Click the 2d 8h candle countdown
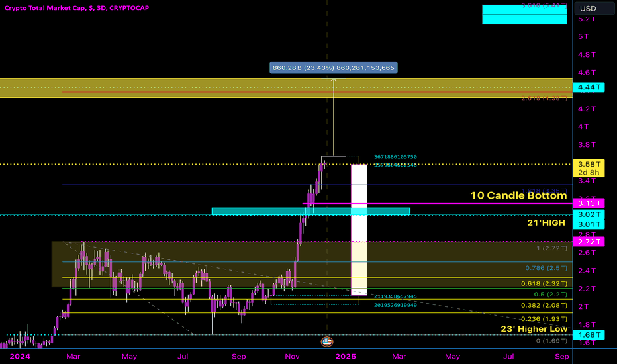 click(x=589, y=173)
